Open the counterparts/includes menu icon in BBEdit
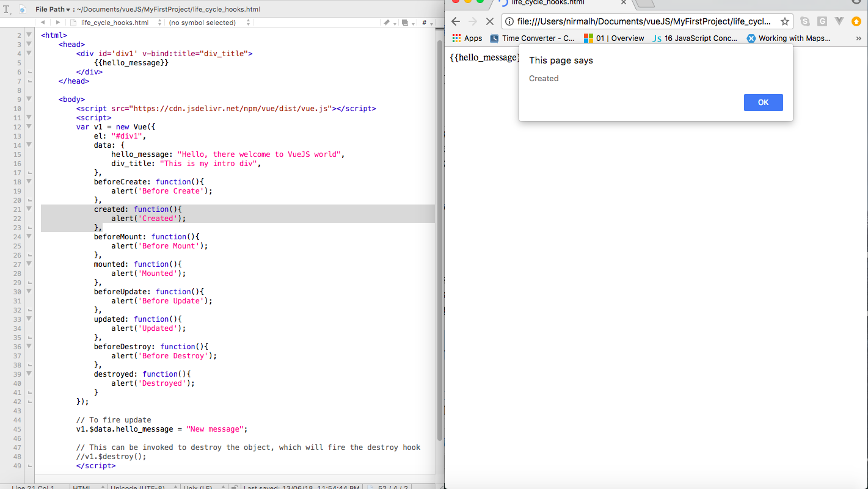The height and width of the screenshot is (489, 868). pyautogui.click(x=407, y=23)
